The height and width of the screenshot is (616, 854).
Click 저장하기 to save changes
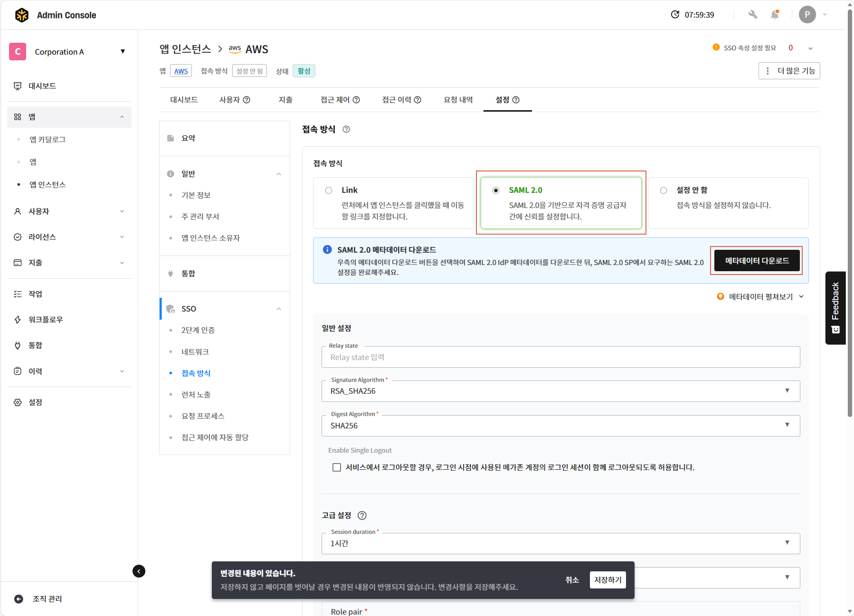point(607,580)
